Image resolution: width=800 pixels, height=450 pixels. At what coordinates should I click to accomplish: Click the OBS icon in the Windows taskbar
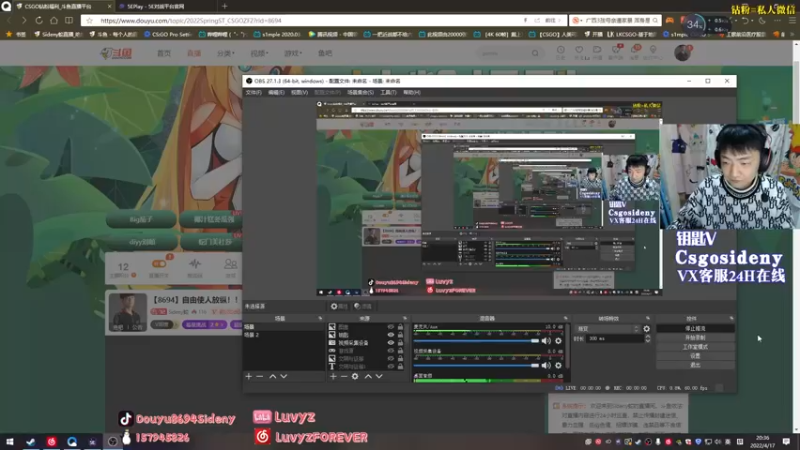click(x=113, y=441)
